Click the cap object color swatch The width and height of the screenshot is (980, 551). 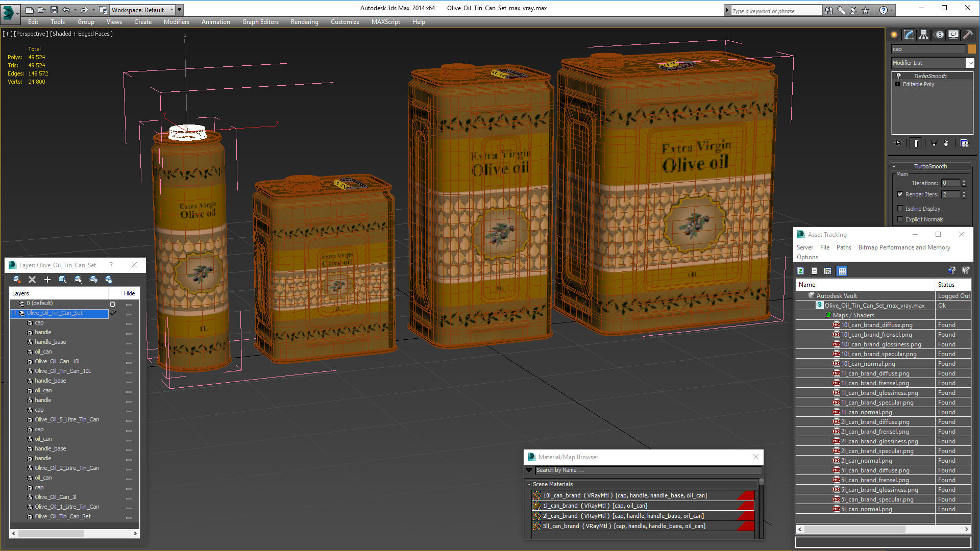coord(972,49)
